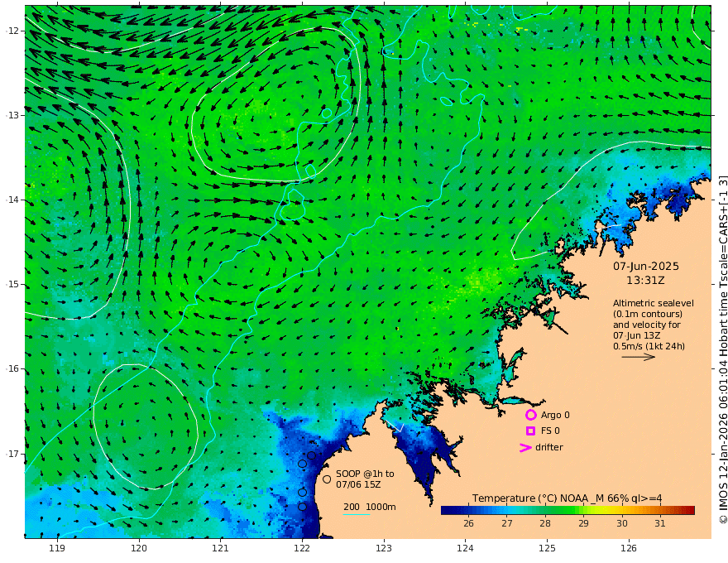Click the cyan isobath legend line under 200
This screenshot has width=728, height=563.
[357, 514]
